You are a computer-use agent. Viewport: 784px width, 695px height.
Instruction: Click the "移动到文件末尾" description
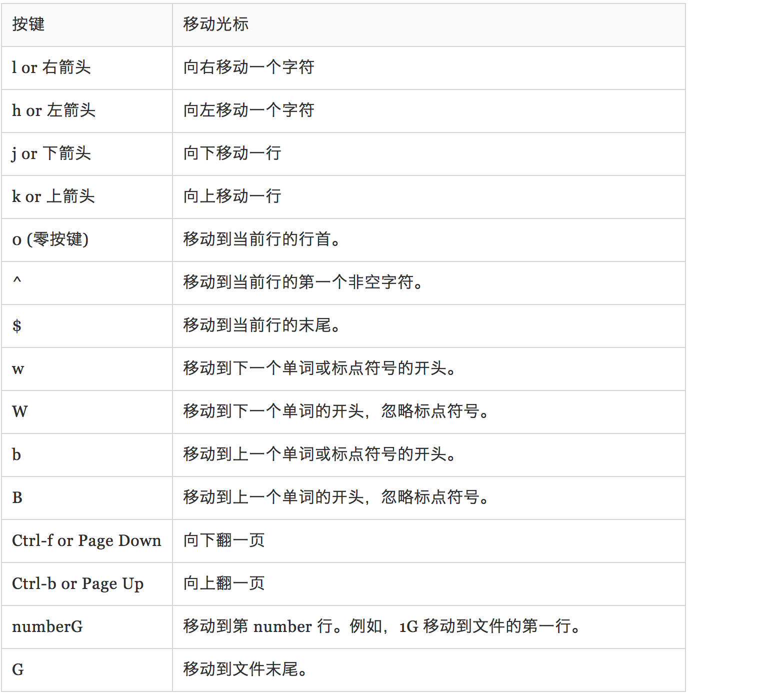click(245, 669)
